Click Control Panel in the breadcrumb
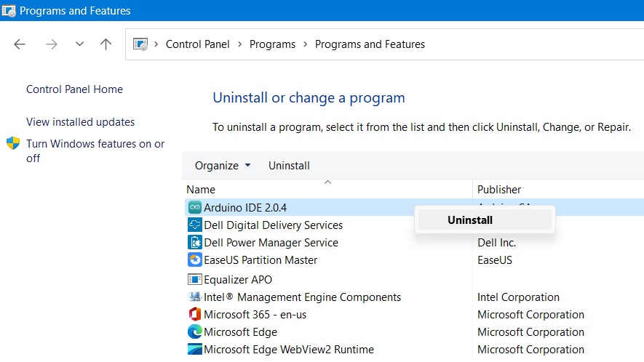This screenshot has width=644, height=362. (x=197, y=44)
